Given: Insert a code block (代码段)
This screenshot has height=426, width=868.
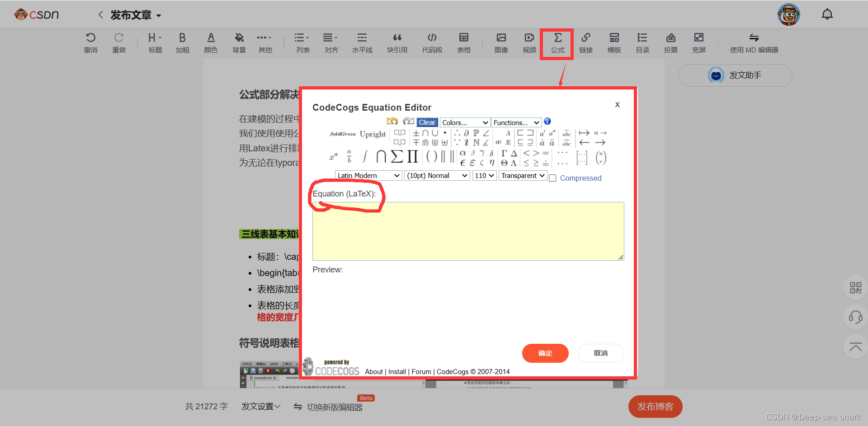Looking at the screenshot, I should [432, 43].
